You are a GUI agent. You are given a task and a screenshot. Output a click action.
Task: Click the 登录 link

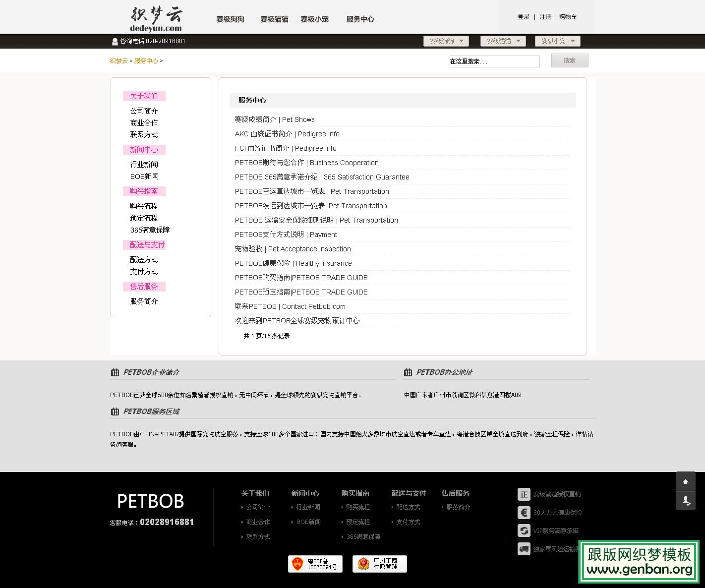(524, 17)
